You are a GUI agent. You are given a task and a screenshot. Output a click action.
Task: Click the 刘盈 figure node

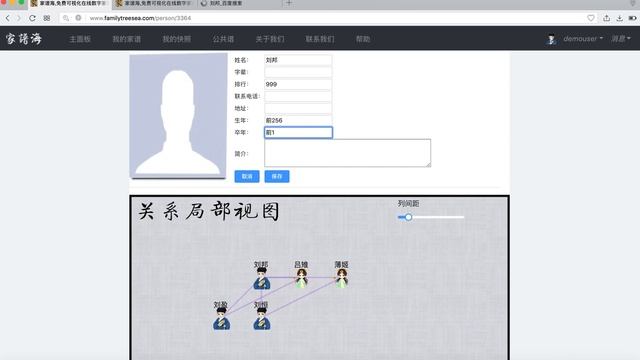point(222,319)
